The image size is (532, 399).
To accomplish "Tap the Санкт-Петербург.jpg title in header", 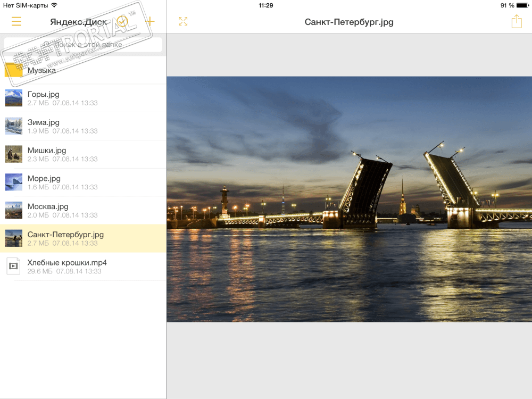I will point(349,22).
